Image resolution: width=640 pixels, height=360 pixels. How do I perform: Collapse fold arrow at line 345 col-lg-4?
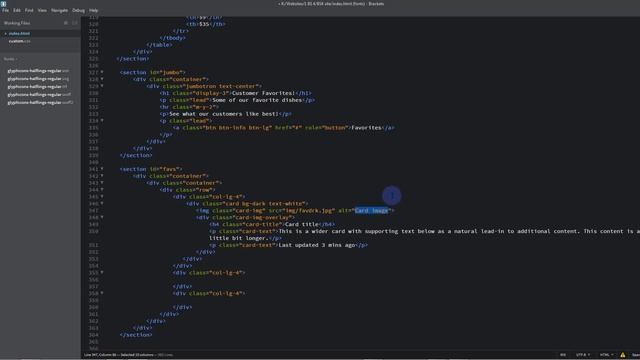point(102,196)
